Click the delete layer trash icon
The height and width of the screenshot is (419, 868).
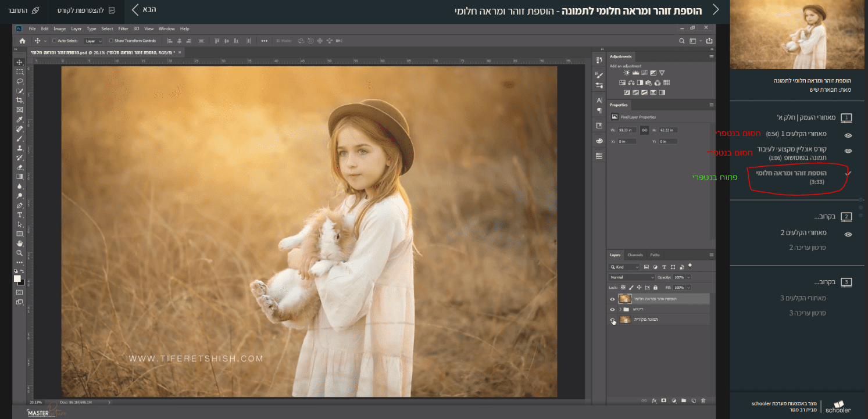(703, 400)
